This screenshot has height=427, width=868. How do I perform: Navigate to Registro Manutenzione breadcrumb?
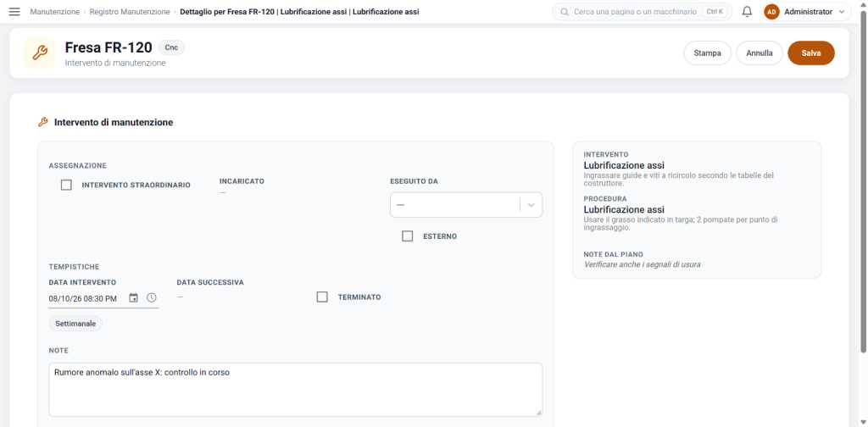click(x=131, y=12)
